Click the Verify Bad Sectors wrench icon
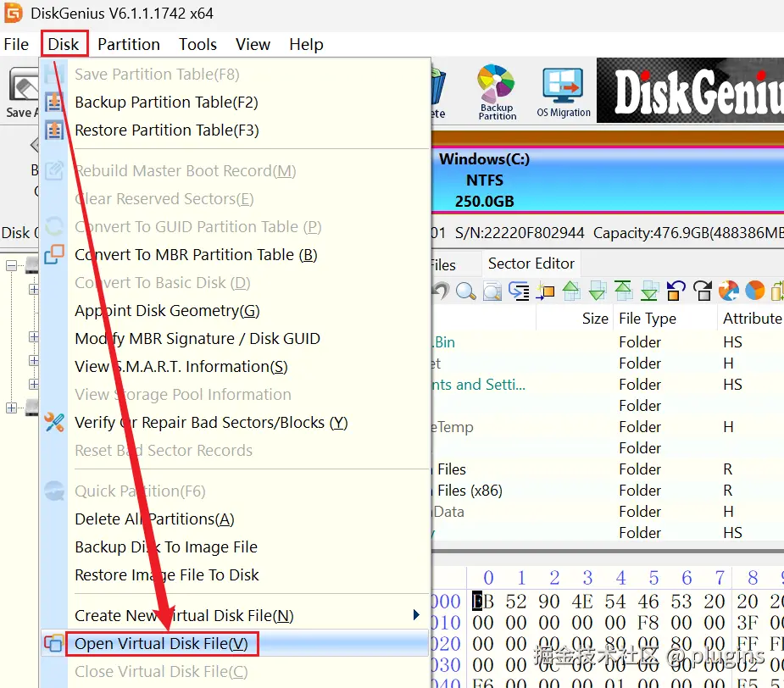This screenshot has height=688, width=784. [x=54, y=423]
